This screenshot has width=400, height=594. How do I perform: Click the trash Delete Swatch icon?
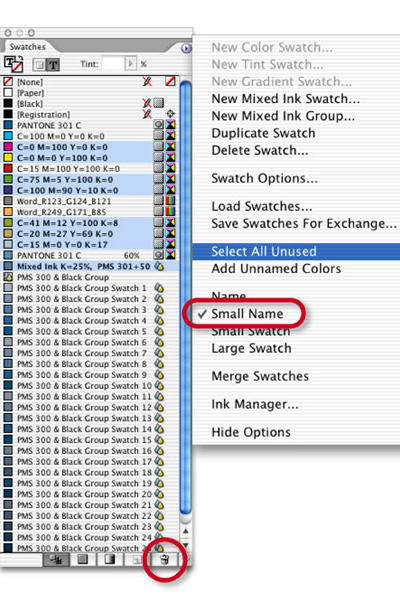pyautogui.click(x=164, y=560)
